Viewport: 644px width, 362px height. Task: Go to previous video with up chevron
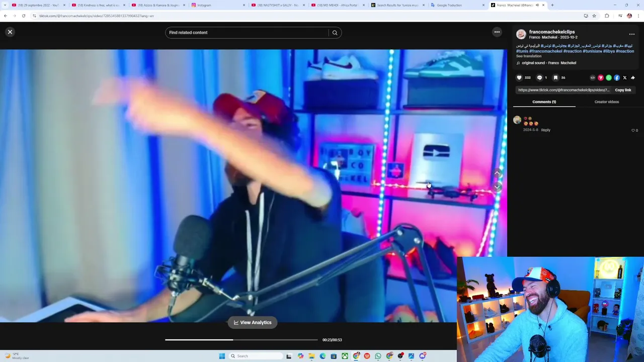coord(497,173)
